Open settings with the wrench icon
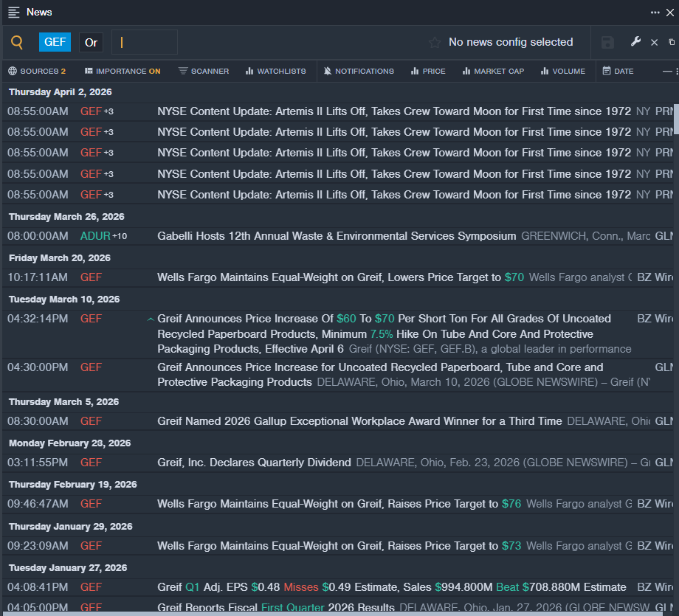The height and width of the screenshot is (616, 679). coord(635,42)
